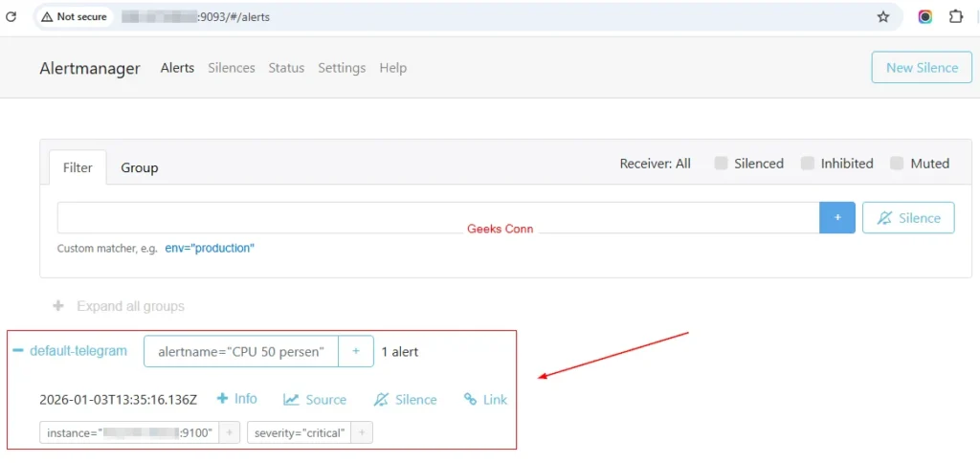980x463 pixels.
Task: Click the plus next to alertname label
Action: coord(356,352)
